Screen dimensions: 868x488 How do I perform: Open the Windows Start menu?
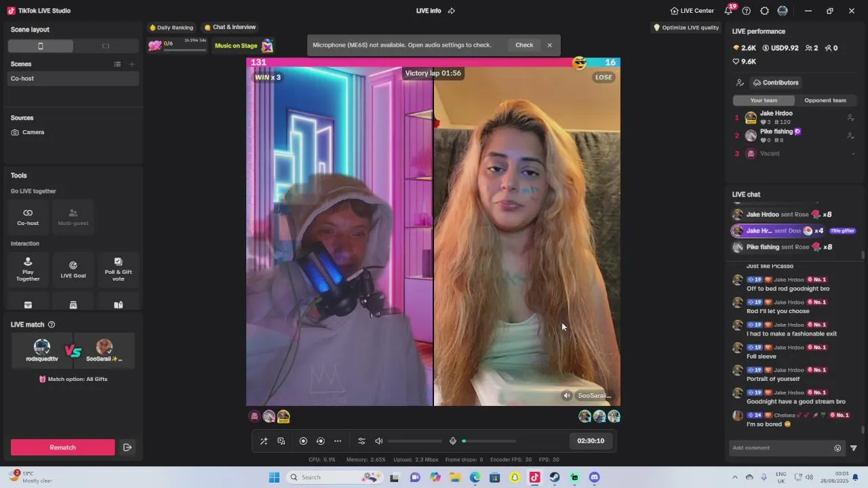tap(274, 477)
